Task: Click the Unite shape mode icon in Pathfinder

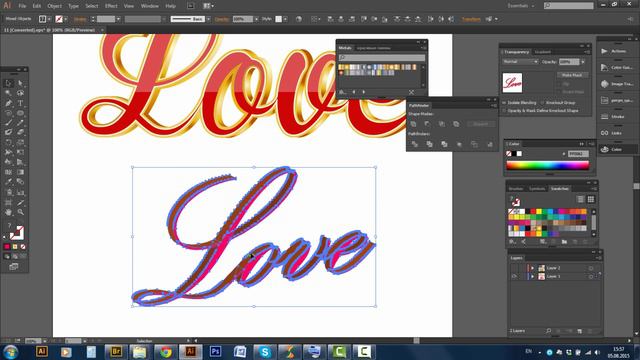Action: click(413, 124)
